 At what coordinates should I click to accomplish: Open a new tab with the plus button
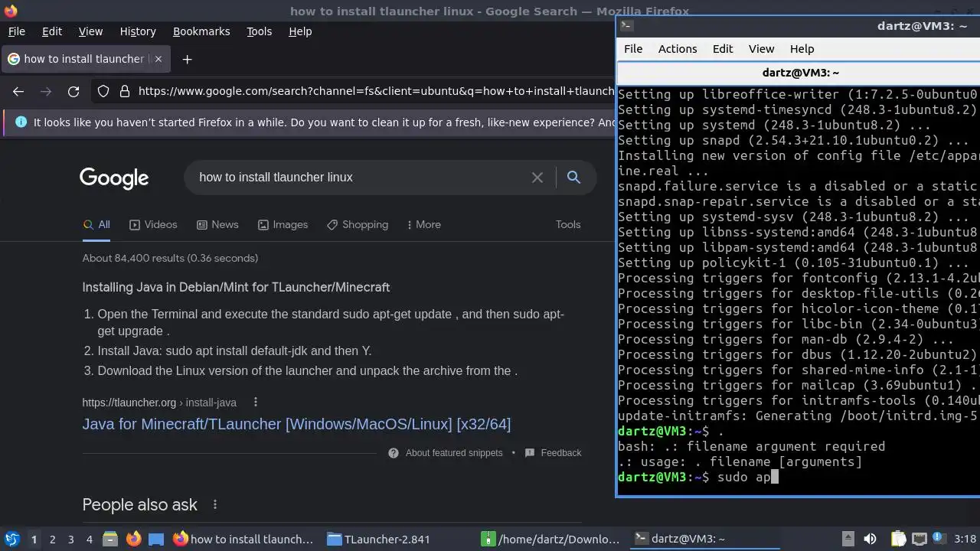[x=187, y=59]
